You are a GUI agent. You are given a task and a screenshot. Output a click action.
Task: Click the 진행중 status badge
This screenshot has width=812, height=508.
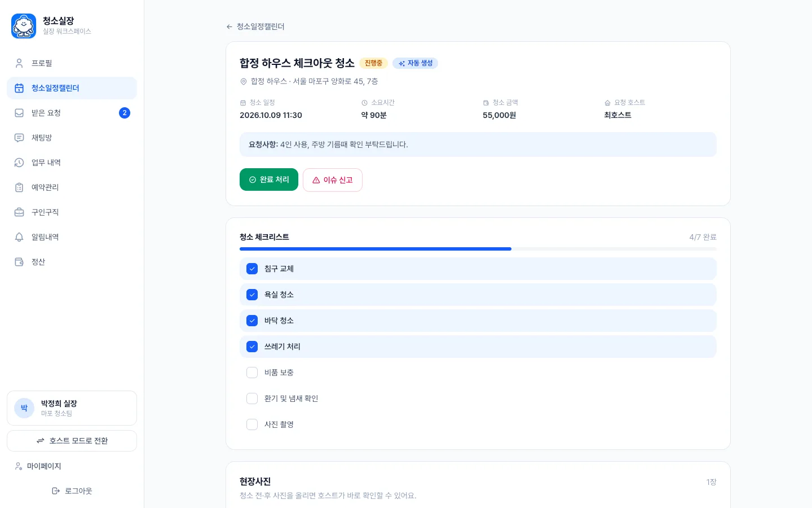pyautogui.click(x=373, y=63)
